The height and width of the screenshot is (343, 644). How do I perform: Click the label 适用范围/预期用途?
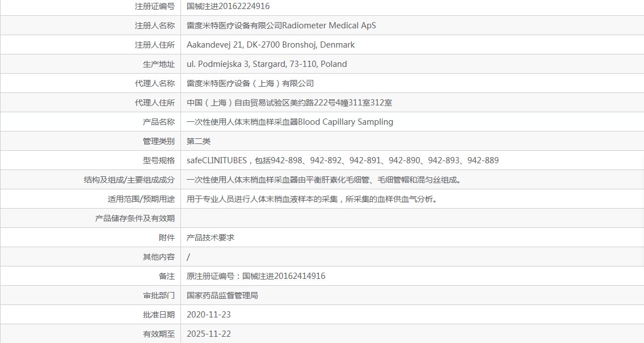coord(141,199)
